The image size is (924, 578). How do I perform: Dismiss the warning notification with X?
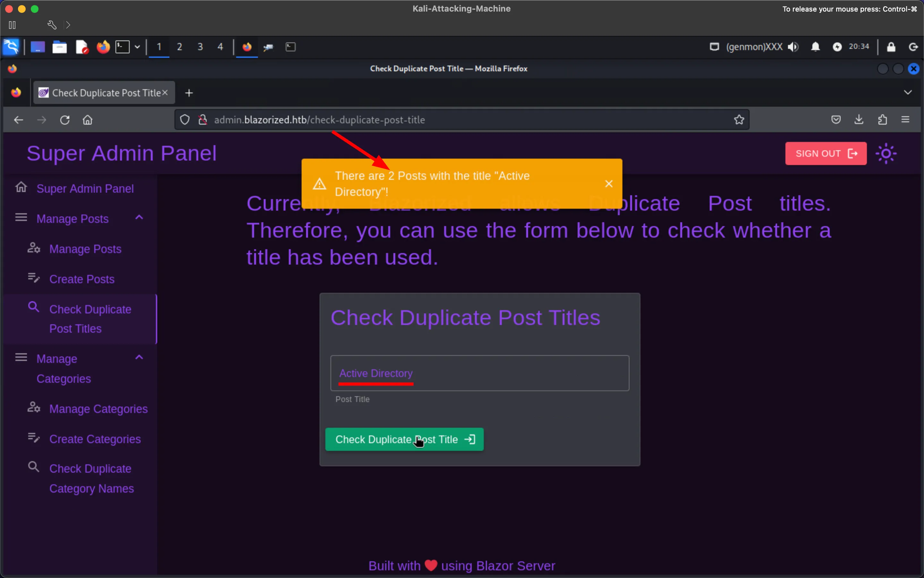pyautogui.click(x=609, y=184)
